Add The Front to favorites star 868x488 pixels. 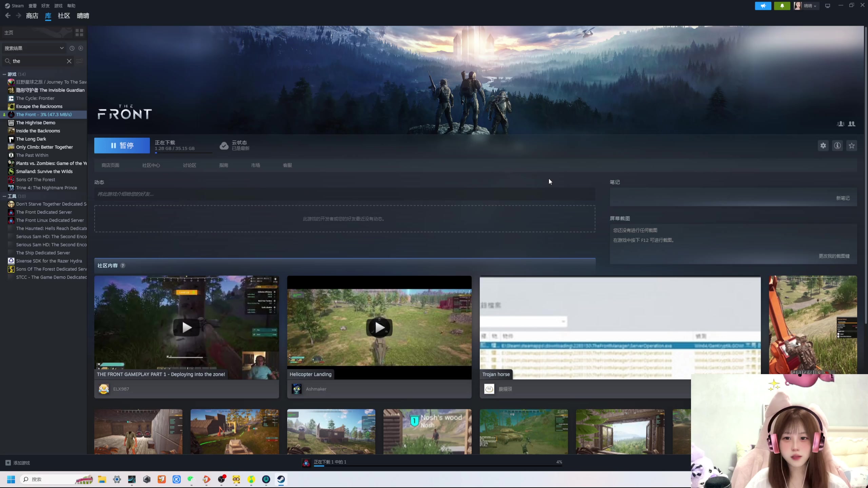(x=851, y=146)
